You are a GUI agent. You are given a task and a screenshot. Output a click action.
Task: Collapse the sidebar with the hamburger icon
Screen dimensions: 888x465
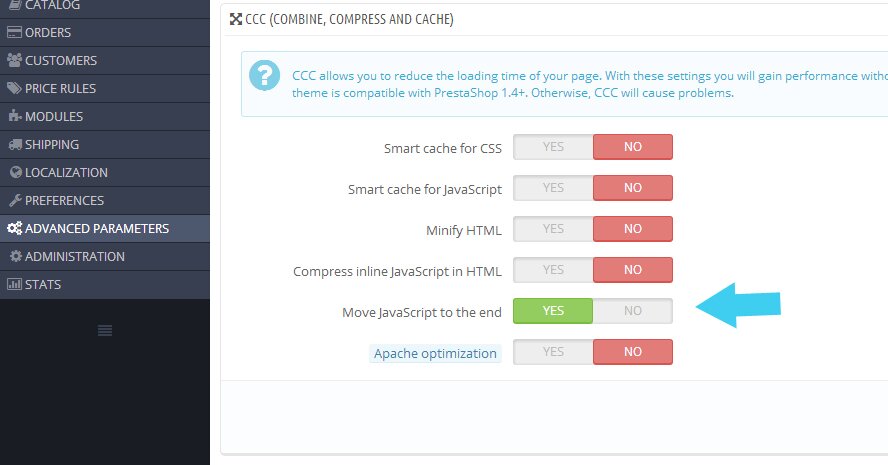pos(105,330)
